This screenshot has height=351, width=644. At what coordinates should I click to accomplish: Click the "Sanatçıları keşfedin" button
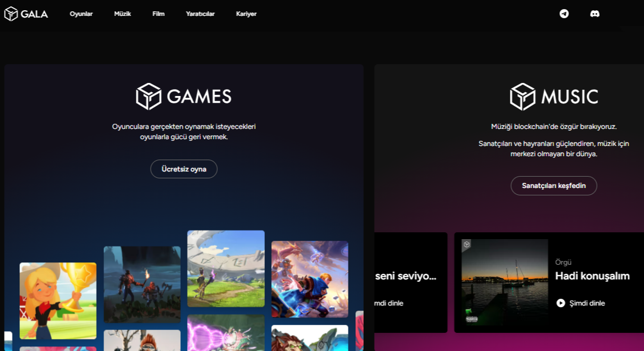(x=554, y=186)
